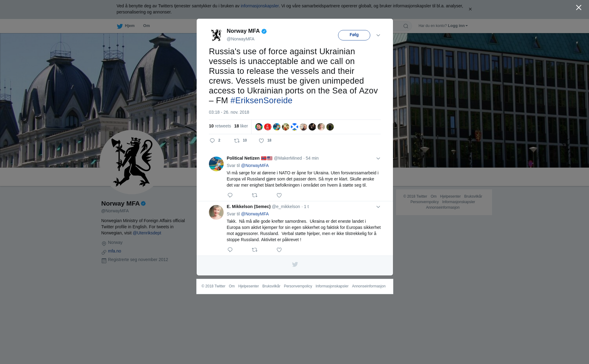This screenshot has width=589, height=364.
Task: Like the Political Netizen reply
Action: [x=279, y=195]
